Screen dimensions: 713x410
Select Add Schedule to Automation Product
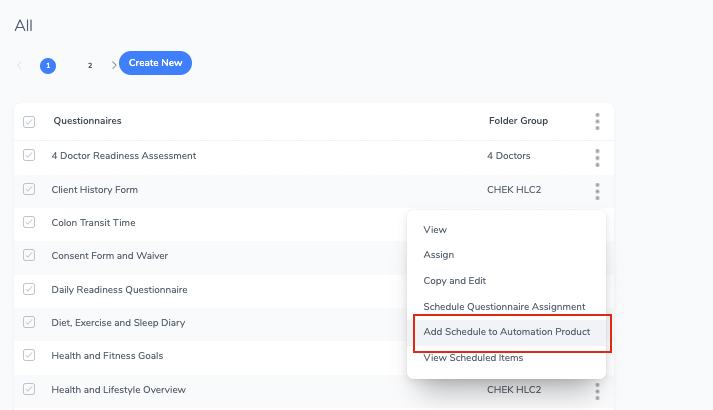[x=507, y=332]
